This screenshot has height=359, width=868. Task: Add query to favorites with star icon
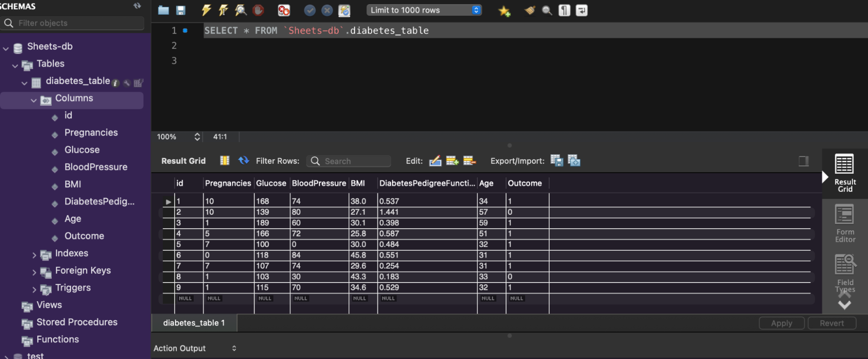point(504,10)
